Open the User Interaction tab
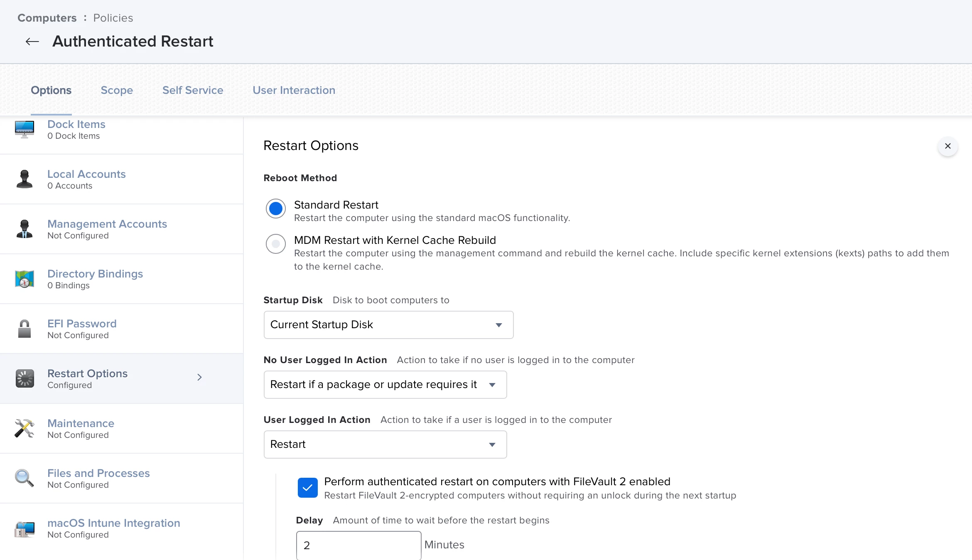Viewport: 972px width, 560px height. [294, 90]
